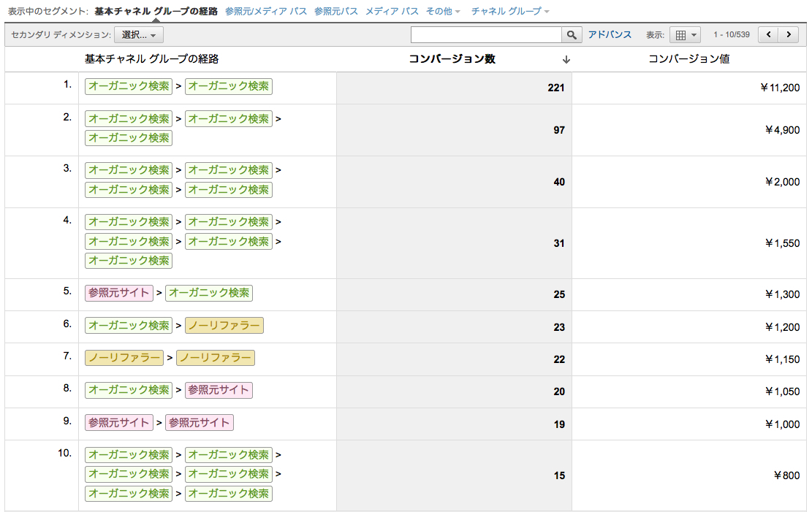This screenshot has width=812, height=512.
Task: Click ノーリファラー tag in row 6
Action: 224,325
